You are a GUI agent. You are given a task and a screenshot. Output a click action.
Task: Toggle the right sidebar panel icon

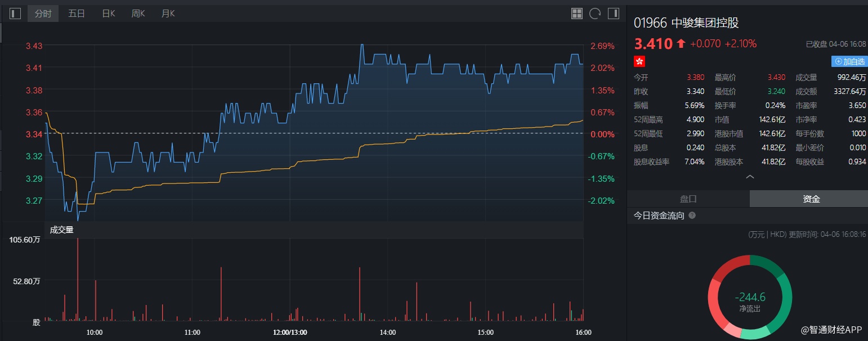tap(614, 14)
